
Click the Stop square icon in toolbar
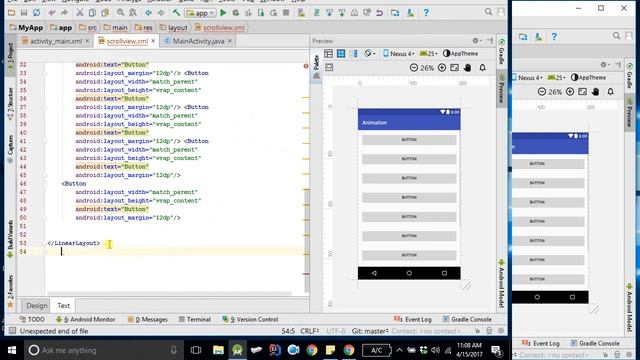tap(286, 13)
